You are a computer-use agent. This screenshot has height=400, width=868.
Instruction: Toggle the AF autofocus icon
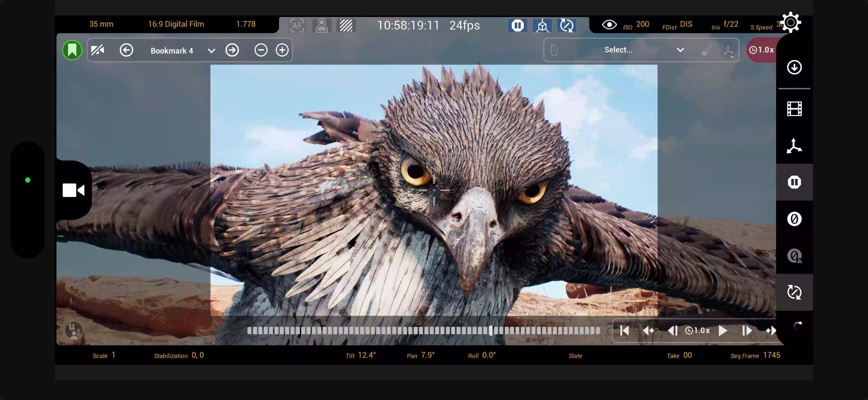pyautogui.click(x=297, y=25)
